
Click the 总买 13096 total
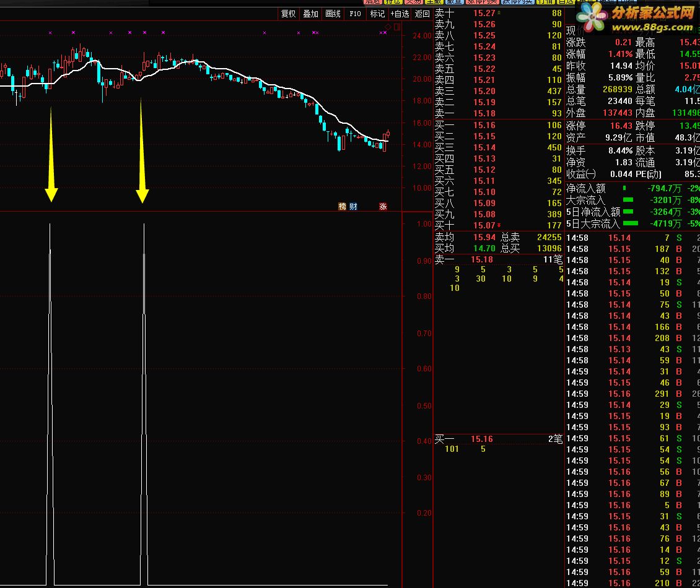point(549,248)
